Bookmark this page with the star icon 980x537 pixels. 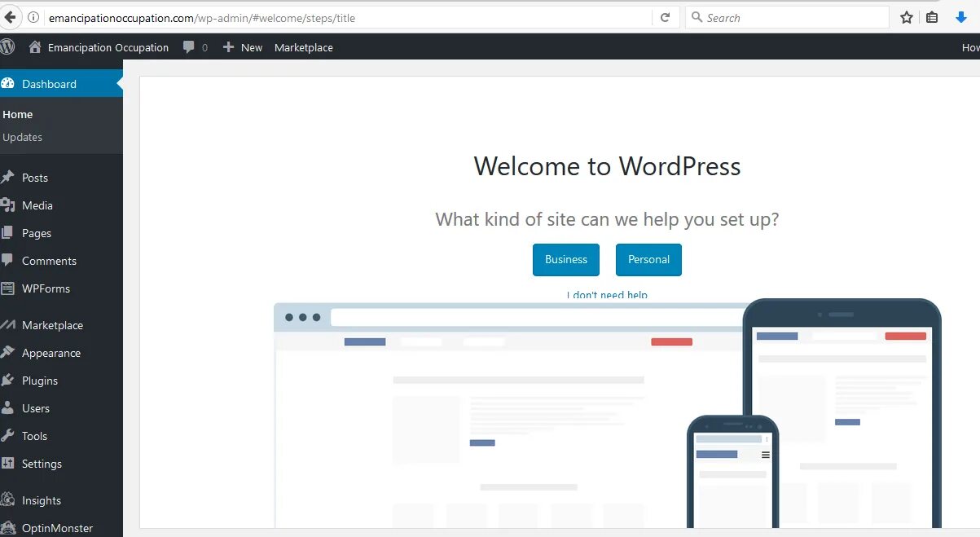[907, 17]
